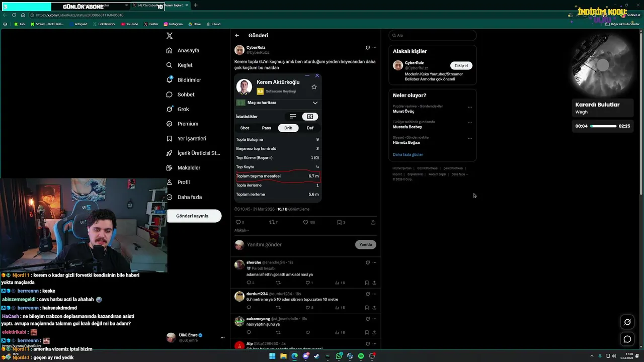
Task: Seek in Karardı Bulutlar progress bar
Action: (x=603, y=126)
